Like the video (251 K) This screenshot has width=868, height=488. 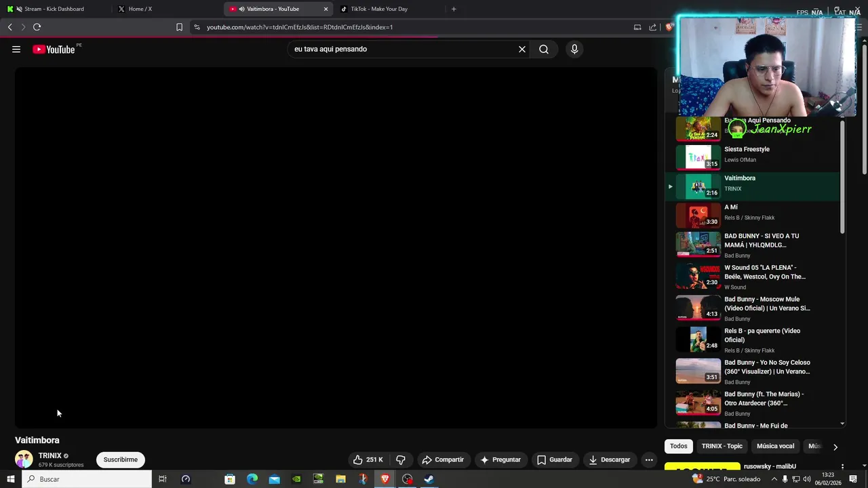tap(368, 460)
